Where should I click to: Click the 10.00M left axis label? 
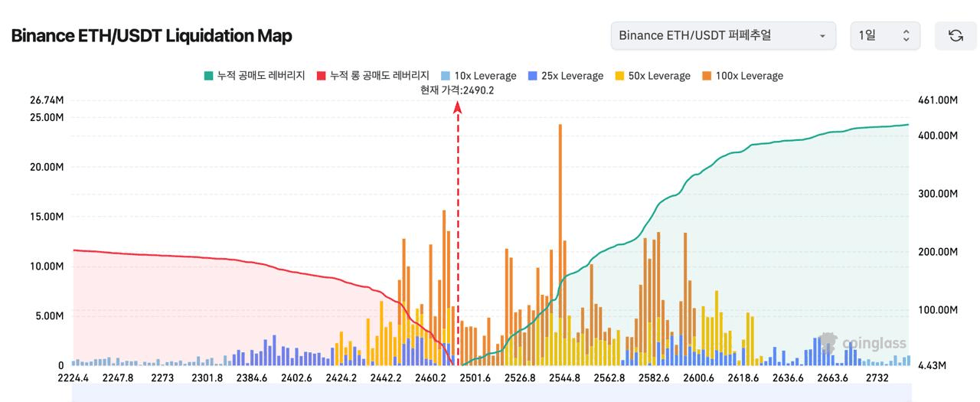point(46,266)
